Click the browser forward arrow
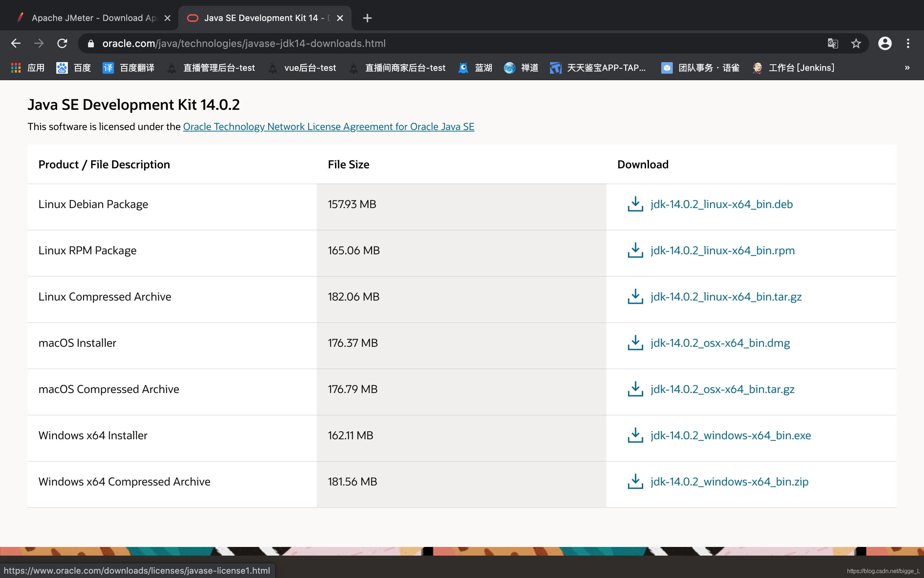The width and height of the screenshot is (924, 578). 39,43
